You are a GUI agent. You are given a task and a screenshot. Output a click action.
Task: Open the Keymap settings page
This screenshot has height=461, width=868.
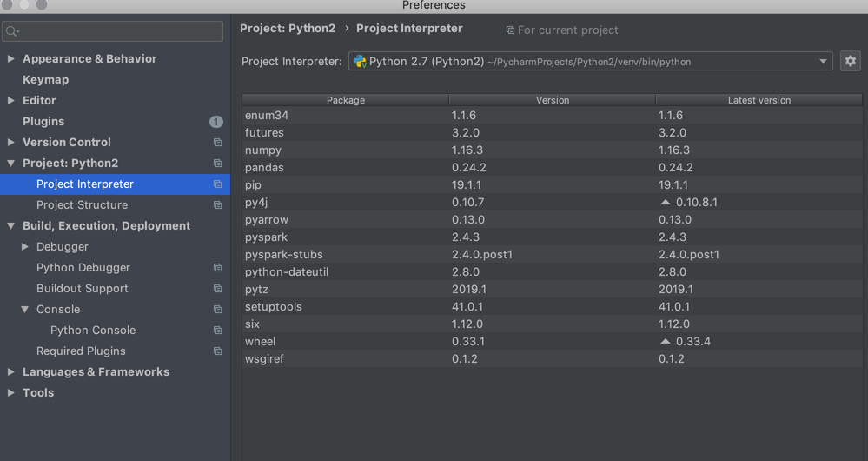click(45, 80)
